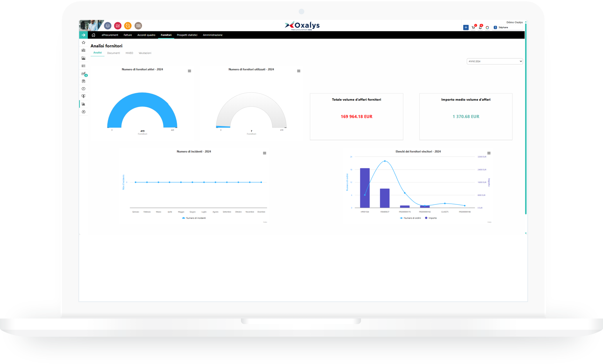
Task: Switch to the Valutazioni tab
Action: 145,53
